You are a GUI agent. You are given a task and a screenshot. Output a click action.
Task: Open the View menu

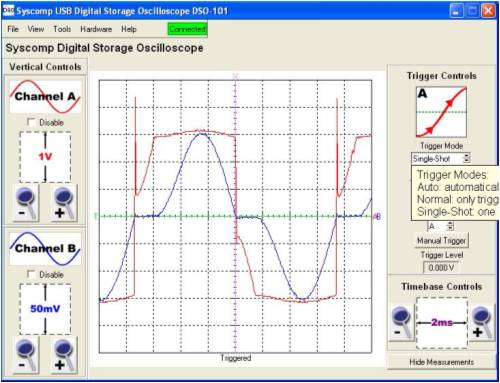[36, 29]
